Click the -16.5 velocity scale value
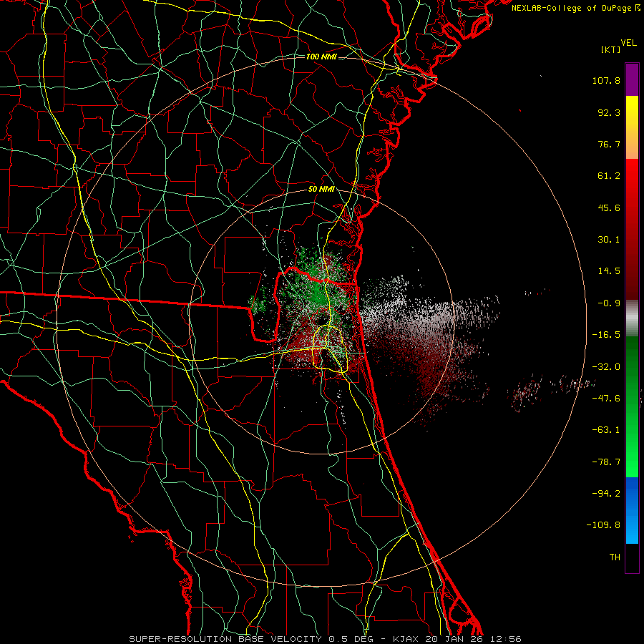 606,335
